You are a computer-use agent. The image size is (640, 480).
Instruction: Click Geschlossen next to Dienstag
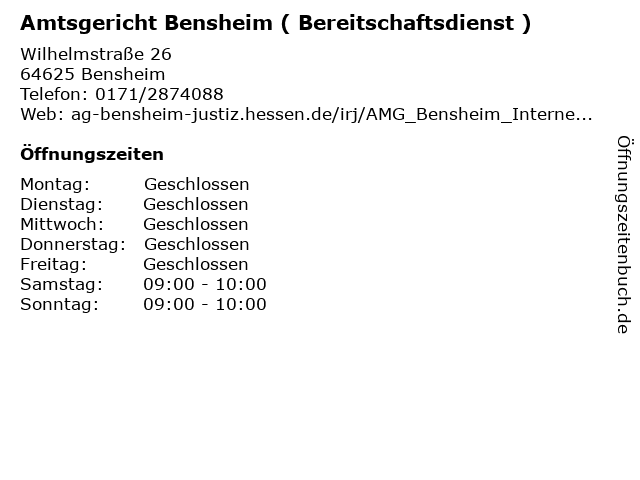pos(196,204)
